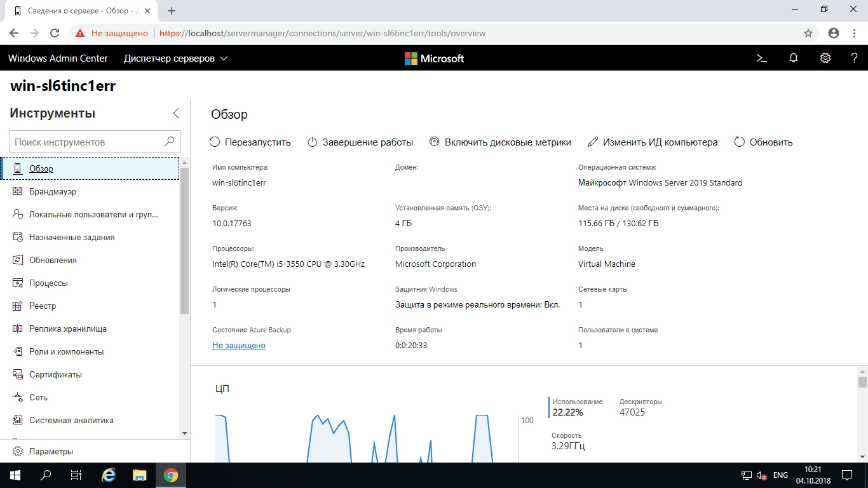This screenshot has height=488, width=868.
Task: Bookmark this page with star icon
Action: pyautogui.click(x=808, y=33)
